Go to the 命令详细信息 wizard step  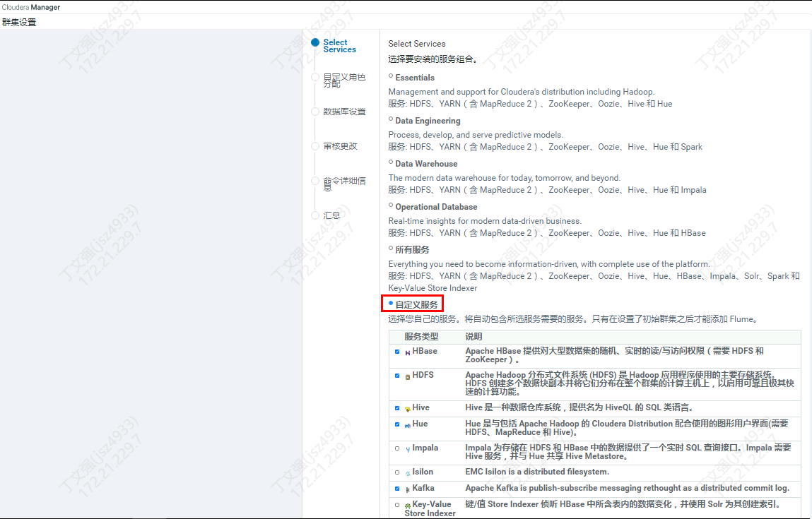344,184
